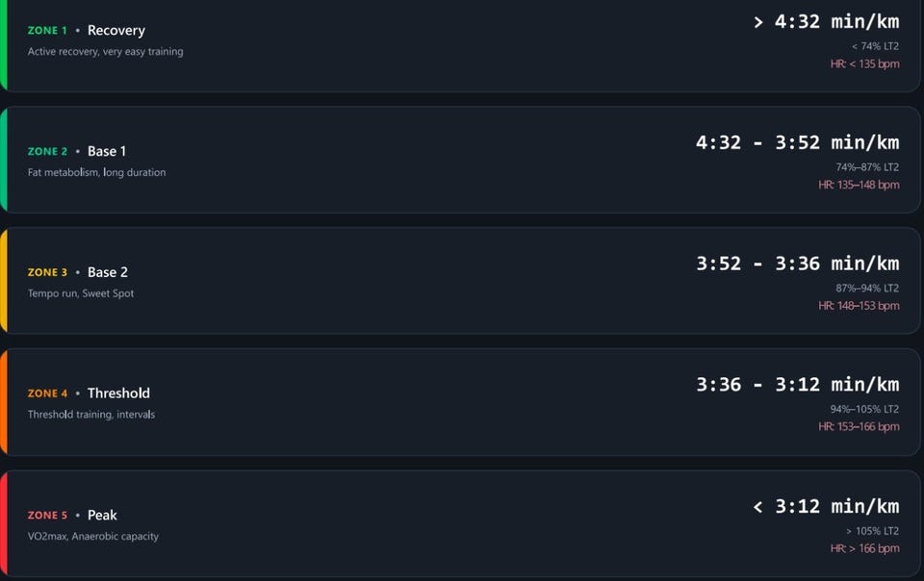The image size is (924, 581).
Task: Select the Recovery zone title
Action: point(116,30)
